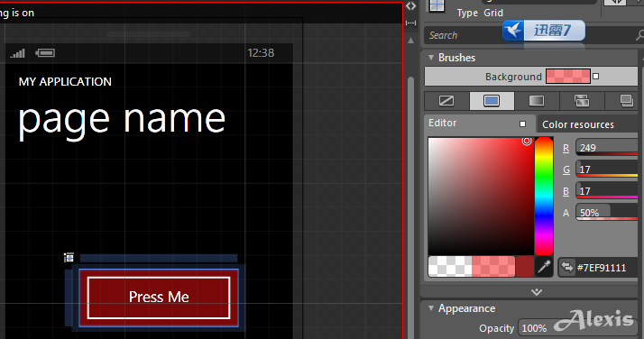Open Editor tab advanced options marker
The image size is (644, 339).
pos(522,124)
